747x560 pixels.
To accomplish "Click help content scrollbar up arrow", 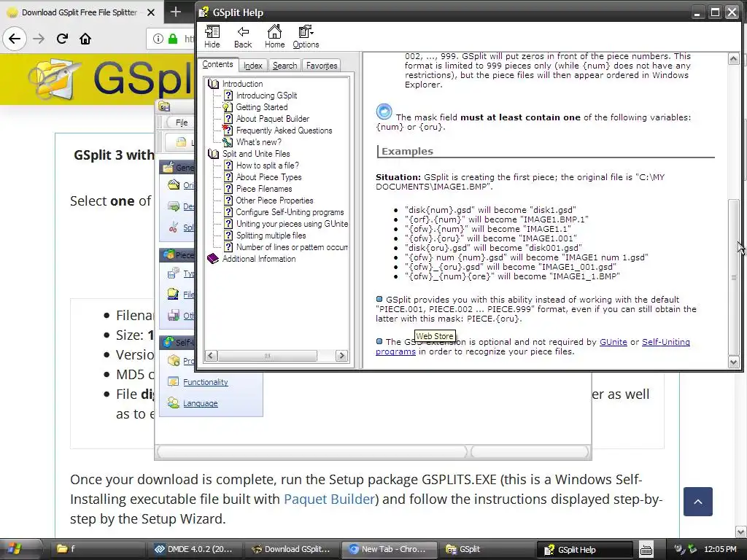I will click(x=734, y=59).
